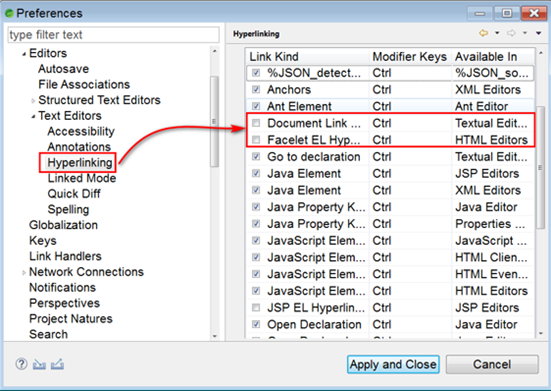Enable the Facelet EL Hyperlink checkbox
Image resolution: width=551 pixels, height=391 pixels.
256,140
